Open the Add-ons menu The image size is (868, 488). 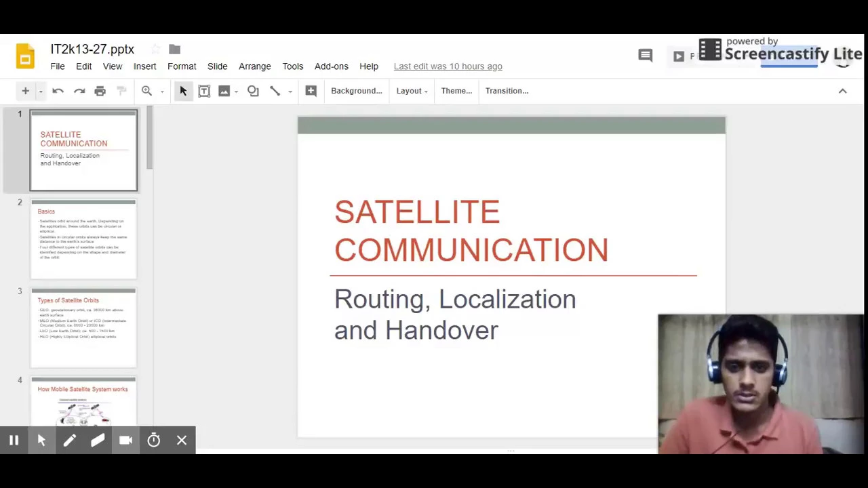(x=331, y=66)
